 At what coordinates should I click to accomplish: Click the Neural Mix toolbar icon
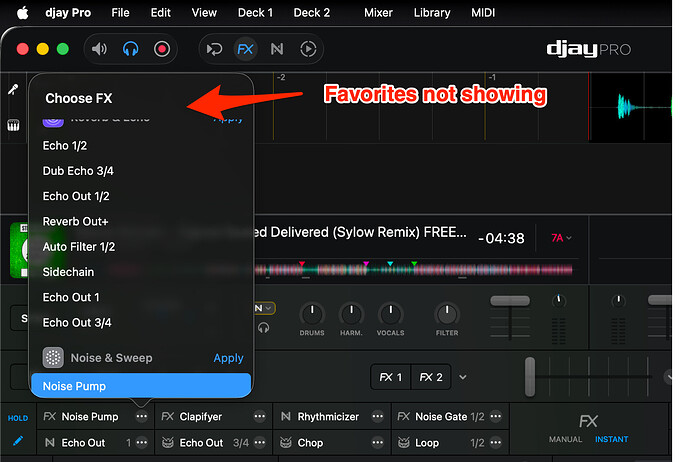pos(276,48)
